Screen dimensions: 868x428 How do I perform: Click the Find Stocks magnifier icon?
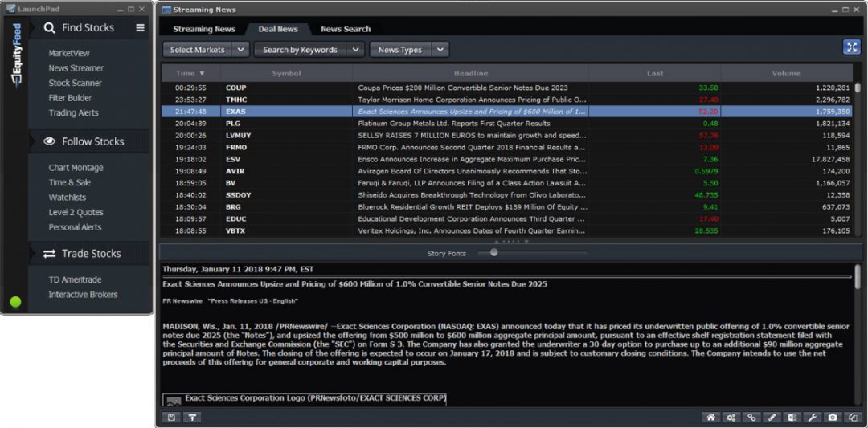click(x=50, y=27)
